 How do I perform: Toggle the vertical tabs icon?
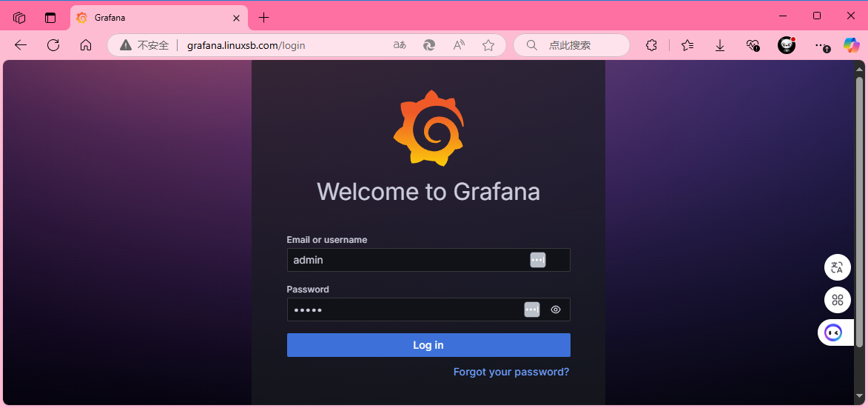[x=50, y=18]
